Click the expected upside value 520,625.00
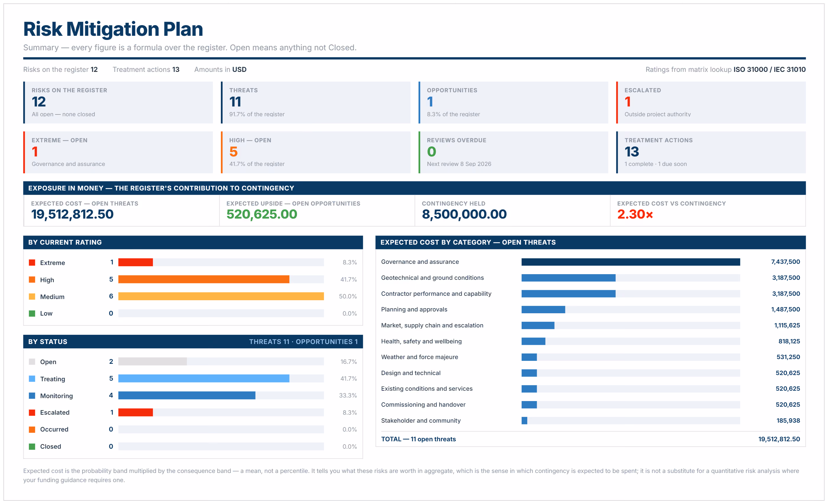 pyautogui.click(x=262, y=214)
